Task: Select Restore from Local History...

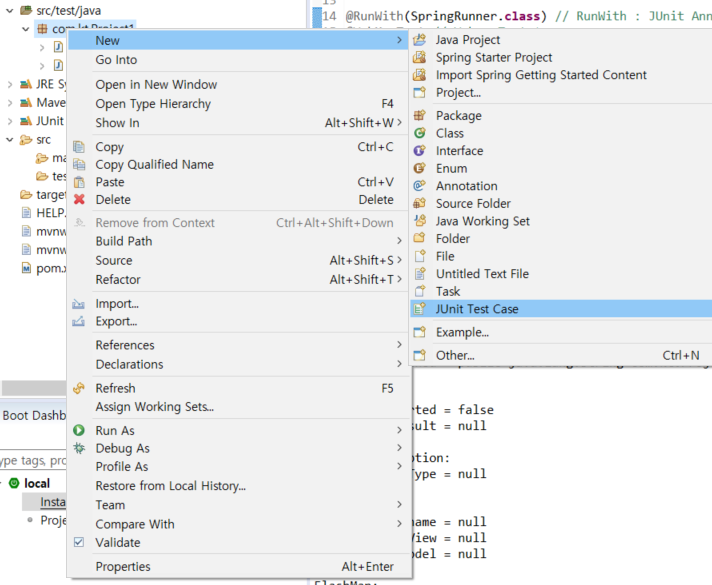Action: click(239, 486)
